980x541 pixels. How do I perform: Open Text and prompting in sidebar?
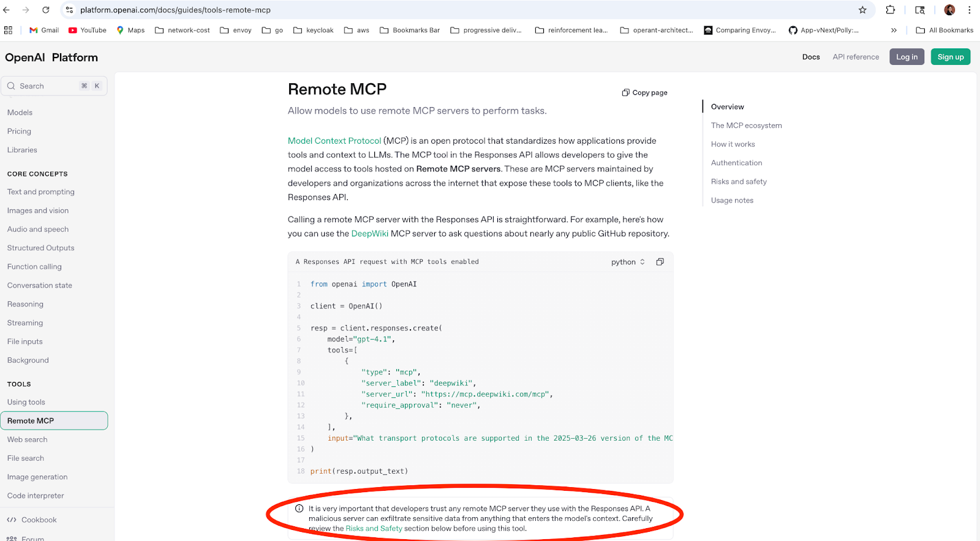pos(41,192)
